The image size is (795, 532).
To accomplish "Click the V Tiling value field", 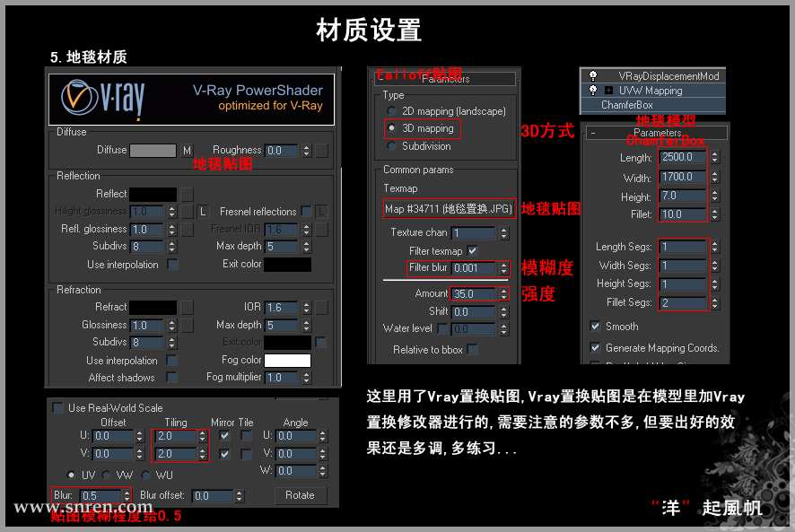I will point(176,454).
